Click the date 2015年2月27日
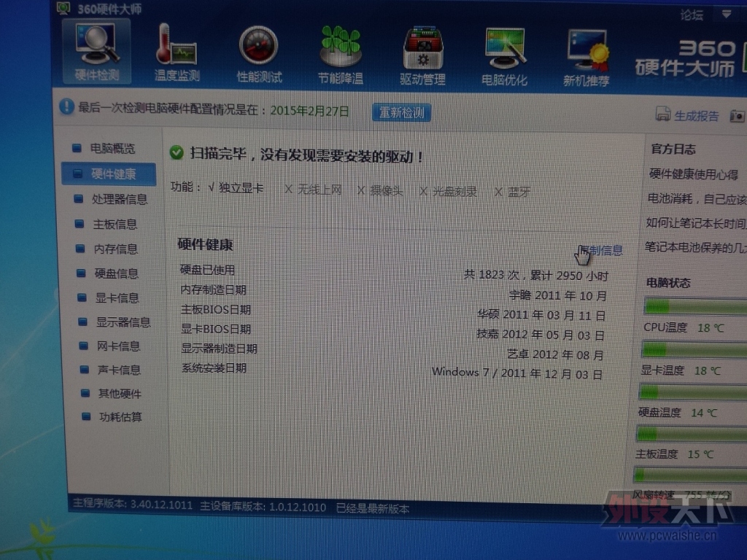Screen dimensions: 747x560 309,111
